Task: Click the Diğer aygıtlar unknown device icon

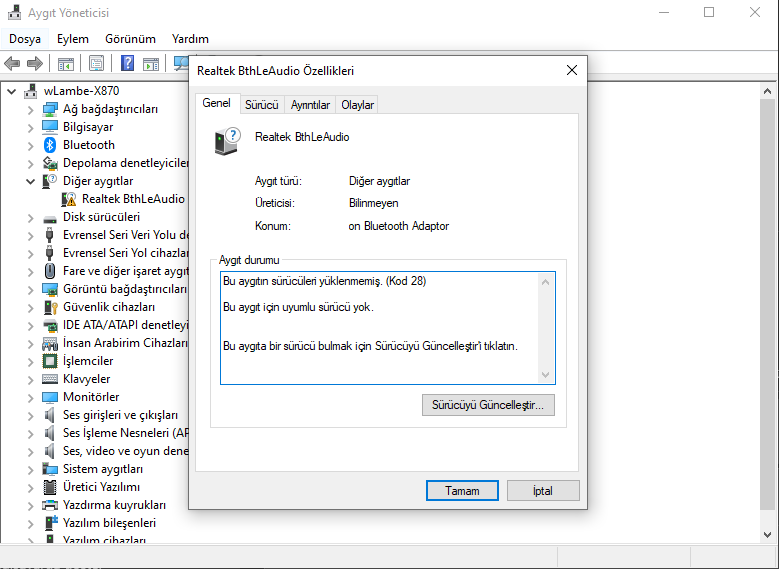Action: (x=50, y=181)
